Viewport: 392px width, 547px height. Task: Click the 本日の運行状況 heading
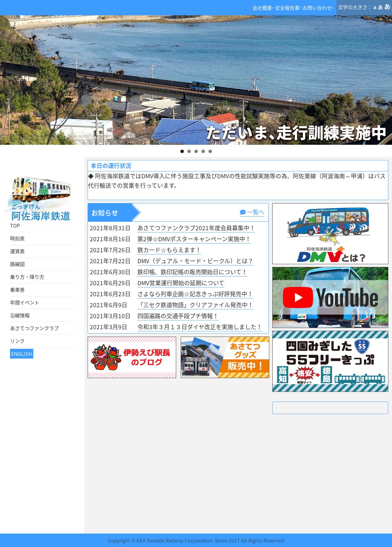point(111,166)
